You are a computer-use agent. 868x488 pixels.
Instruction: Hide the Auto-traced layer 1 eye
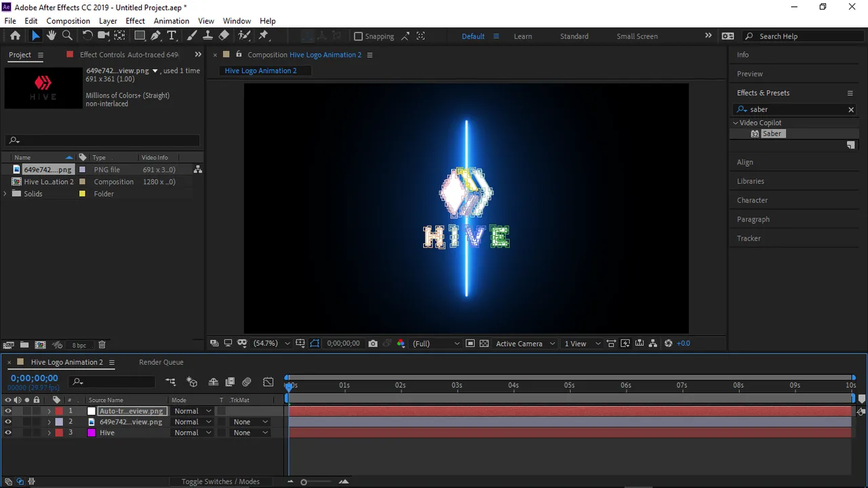(x=8, y=411)
